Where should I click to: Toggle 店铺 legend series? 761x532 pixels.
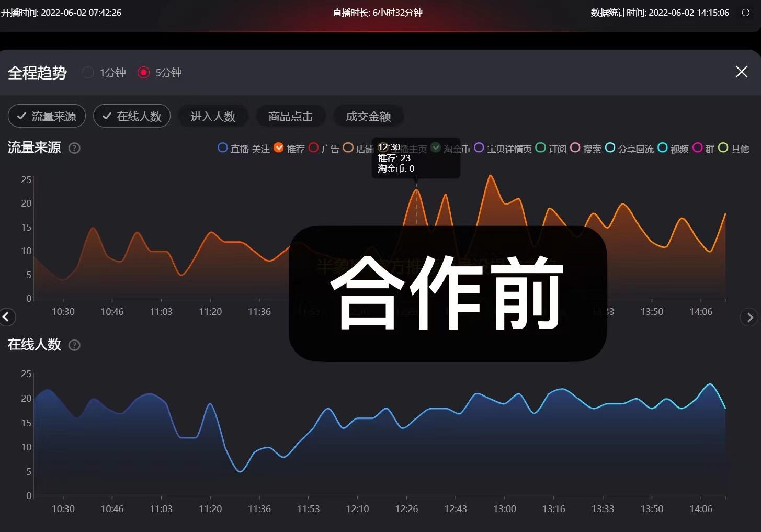358,149
